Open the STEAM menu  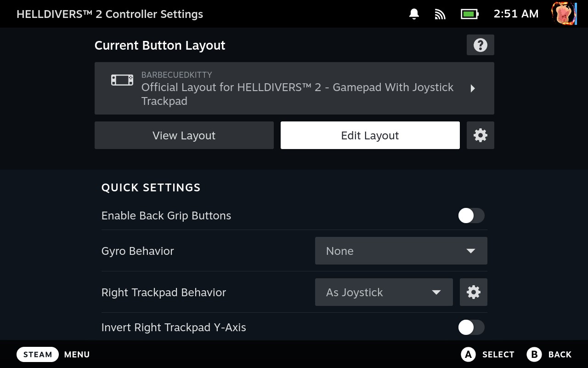coord(37,354)
